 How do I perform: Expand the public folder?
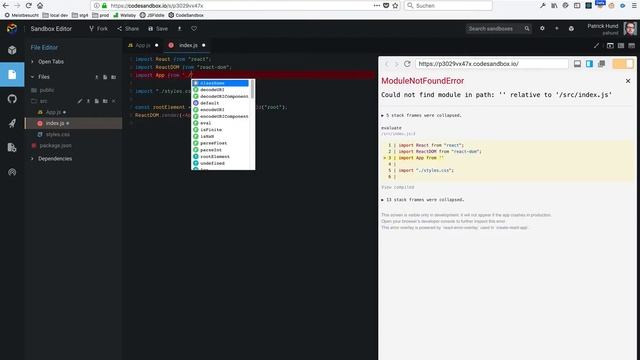[43, 90]
